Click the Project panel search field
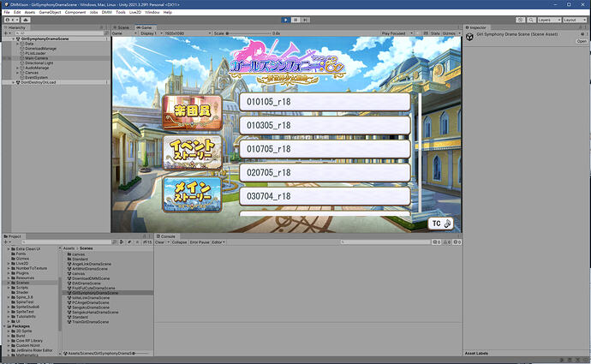The height and width of the screenshot is (364, 591). click(67, 242)
